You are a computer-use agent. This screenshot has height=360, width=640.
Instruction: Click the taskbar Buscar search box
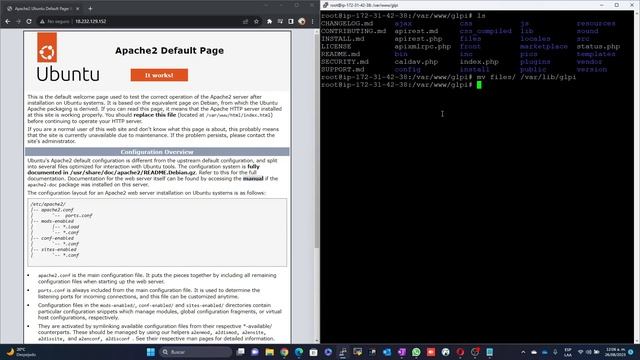196,352
